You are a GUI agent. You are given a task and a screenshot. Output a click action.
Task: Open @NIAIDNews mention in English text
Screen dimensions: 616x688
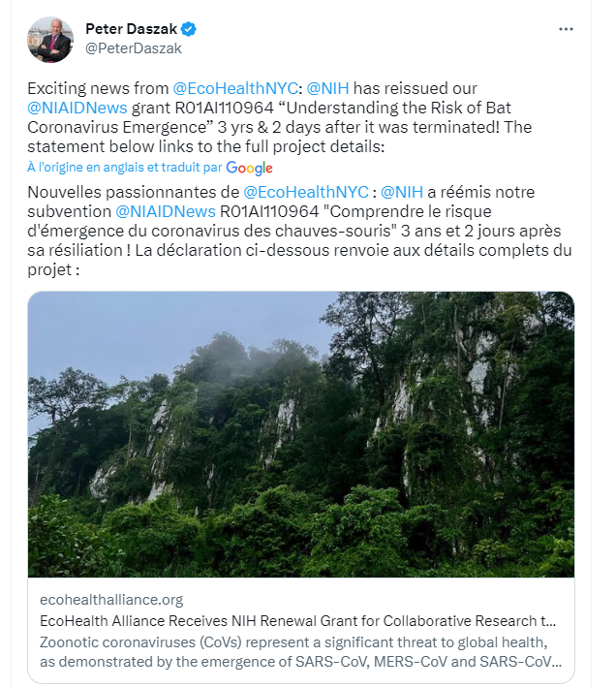(77, 108)
